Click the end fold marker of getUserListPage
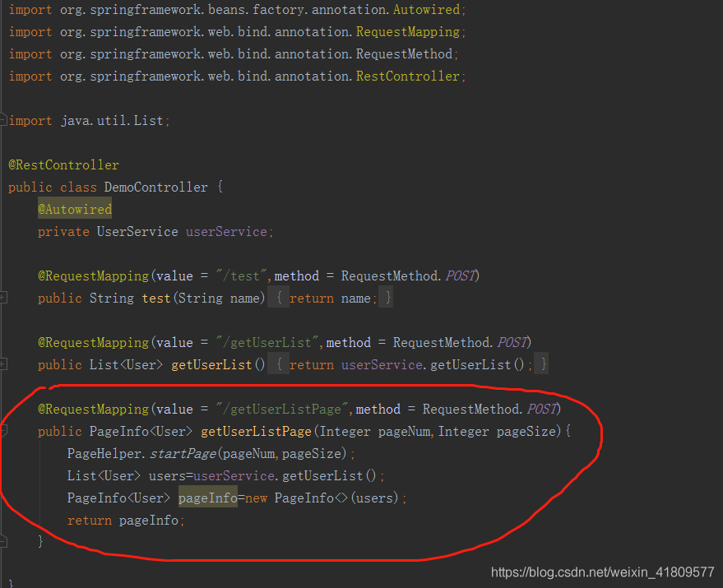Screen dimensions: 723x588 3,542
